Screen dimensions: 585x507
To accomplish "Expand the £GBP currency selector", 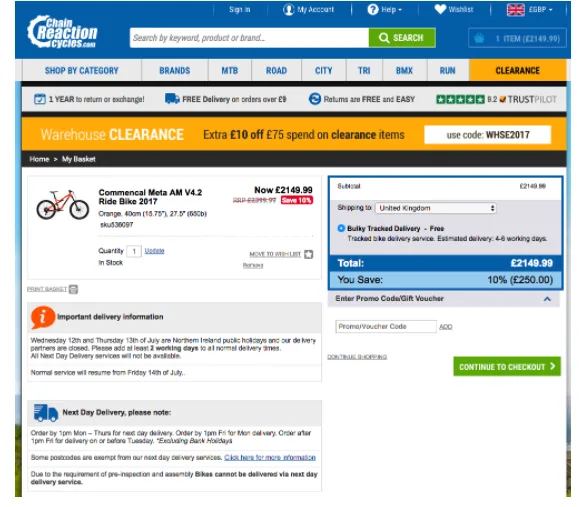I will [x=540, y=10].
